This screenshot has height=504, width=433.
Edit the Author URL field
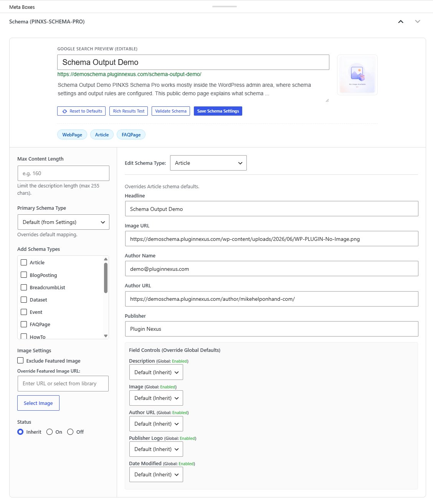272,299
